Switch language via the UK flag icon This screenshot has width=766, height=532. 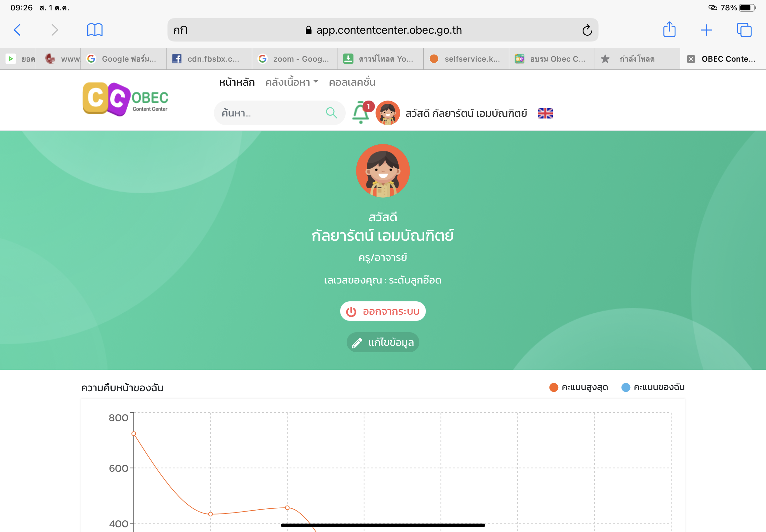[545, 113]
